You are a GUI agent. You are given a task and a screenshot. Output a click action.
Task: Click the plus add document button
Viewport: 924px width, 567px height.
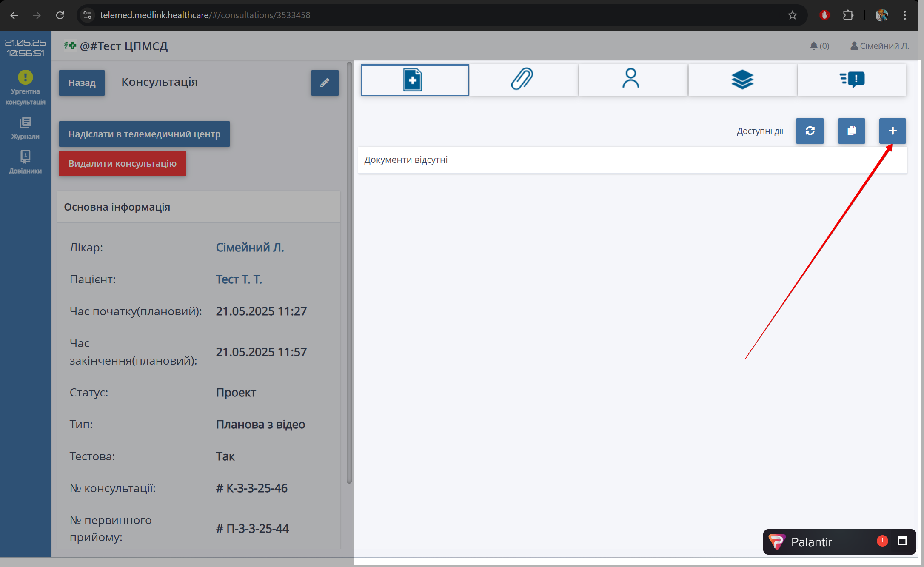point(892,131)
